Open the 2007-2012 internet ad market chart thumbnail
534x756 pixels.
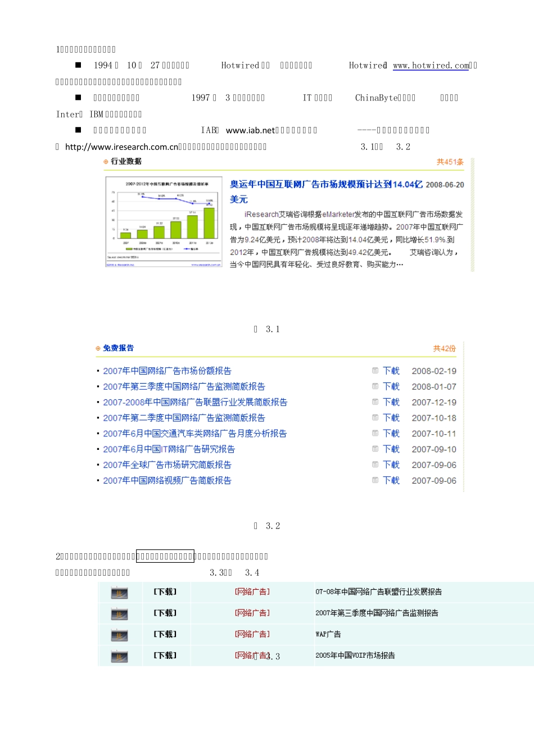click(x=164, y=222)
